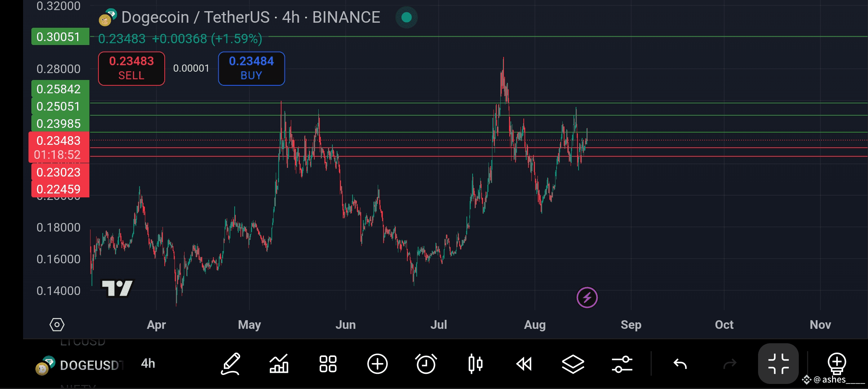Viewport: 868px width, 389px height.
Task: Select the 0.25842 green level label
Action: pos(60,89)
